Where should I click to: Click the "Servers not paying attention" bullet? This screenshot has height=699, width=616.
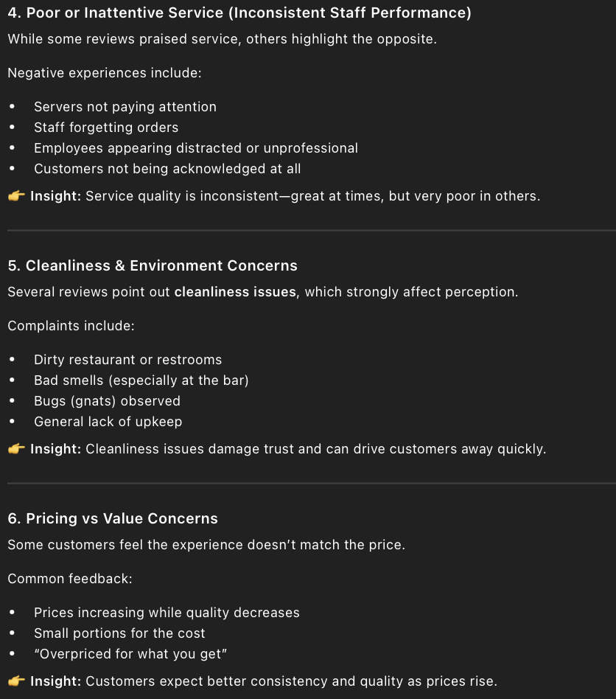coord(125,107)
